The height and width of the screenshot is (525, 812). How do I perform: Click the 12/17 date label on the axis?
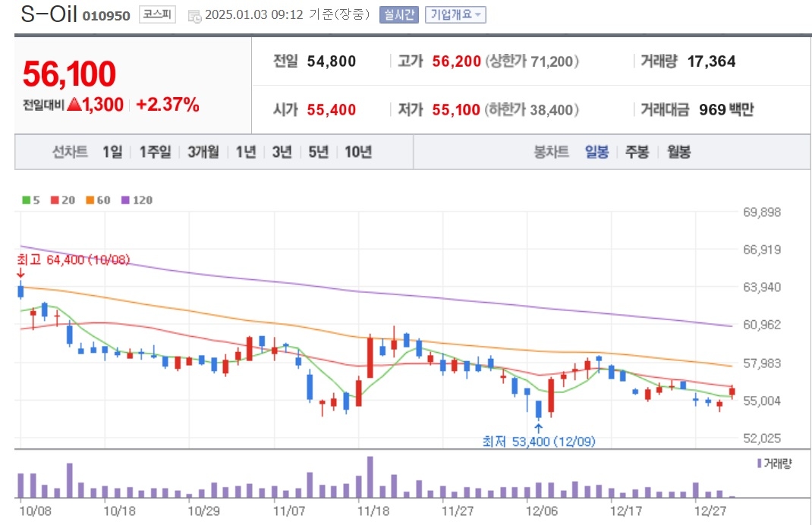pos(626,511)
